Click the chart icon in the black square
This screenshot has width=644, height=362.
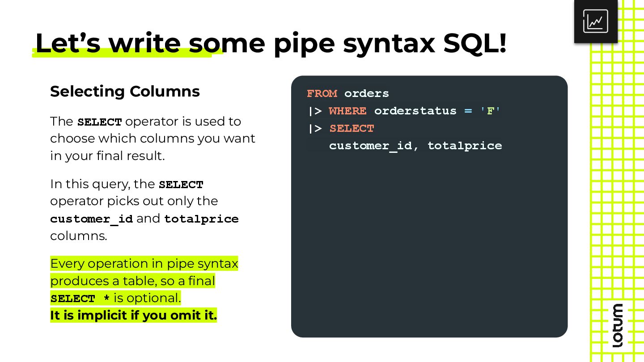[596, 21]
